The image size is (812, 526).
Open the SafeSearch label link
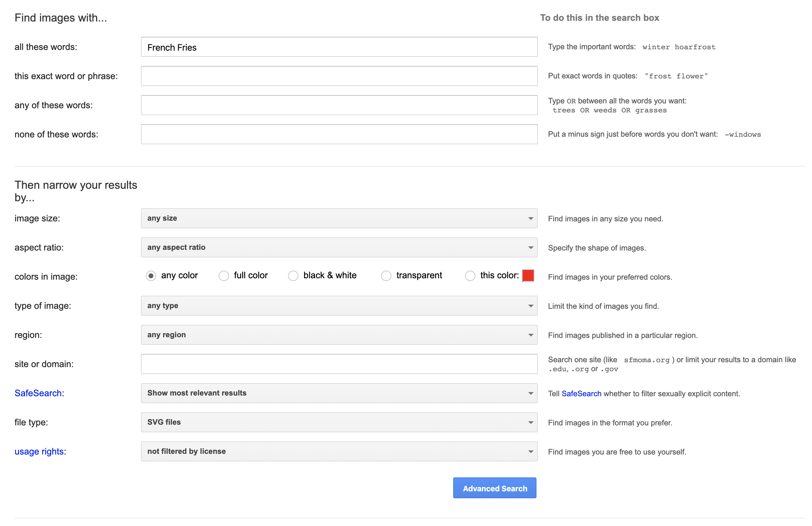click(38, 393)
